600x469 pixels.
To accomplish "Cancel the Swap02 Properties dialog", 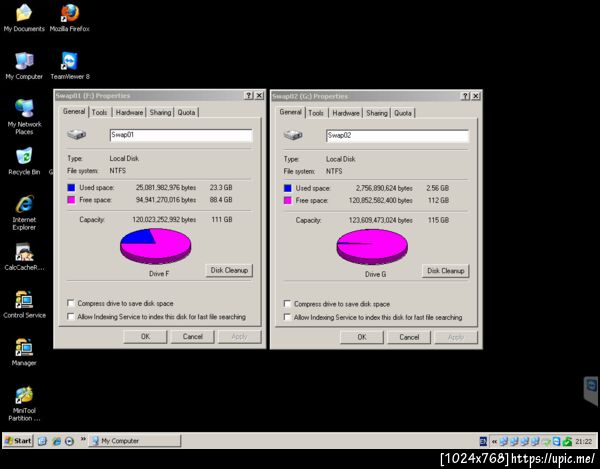I will click(x=409, y=337).
